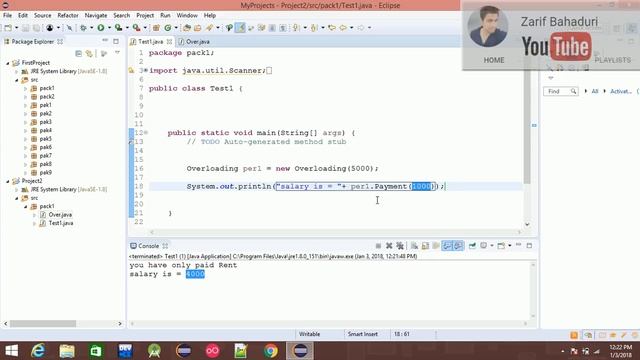Viewport: 640px width, 360px height.
Task: Open the Window menu
Action: [187, 15]
